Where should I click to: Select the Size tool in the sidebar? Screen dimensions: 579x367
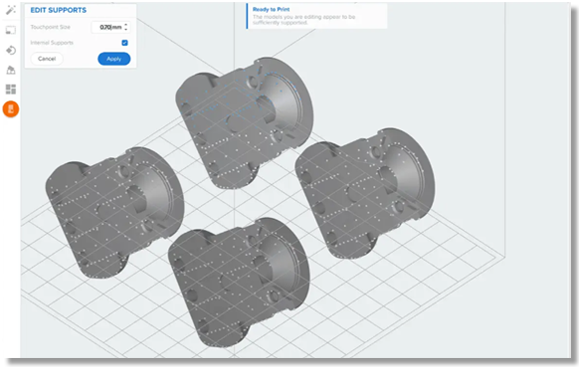pyautogui.click(x=11, y=30)
